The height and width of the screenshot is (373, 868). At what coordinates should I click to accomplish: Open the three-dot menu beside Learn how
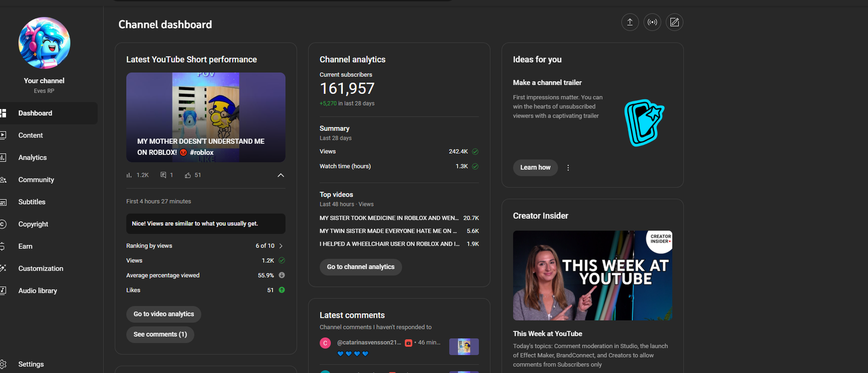[568, 168]
